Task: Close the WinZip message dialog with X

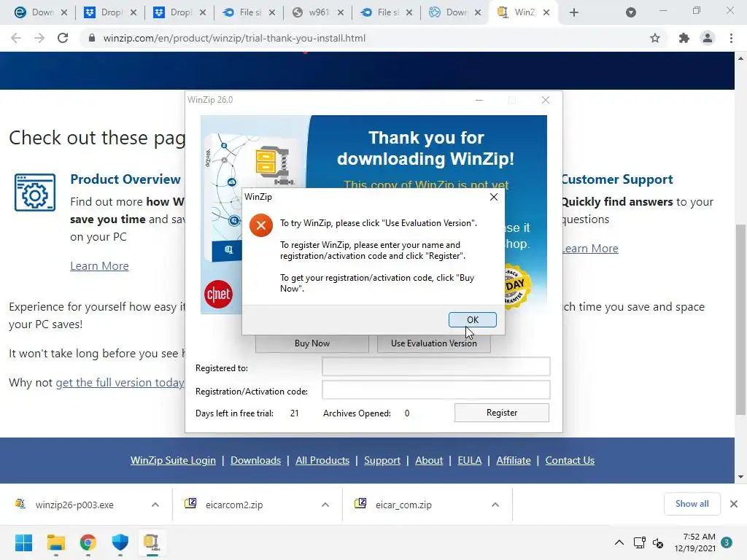Action: [x=494, y=197]
